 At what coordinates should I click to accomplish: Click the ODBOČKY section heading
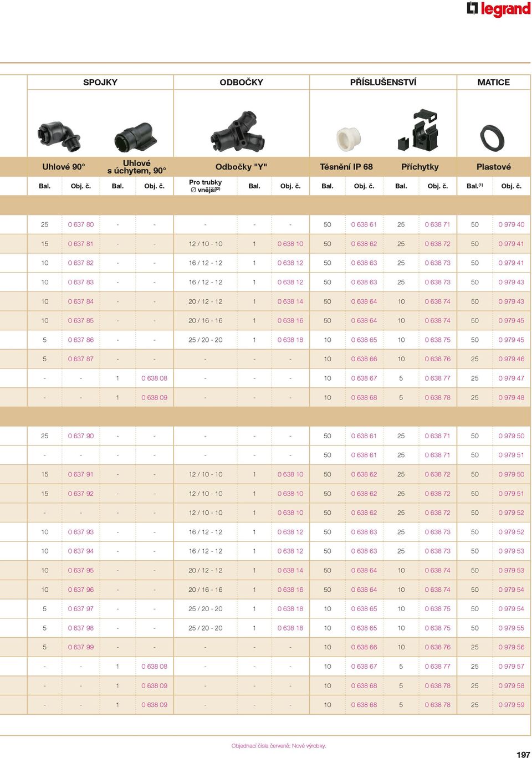(x=241, y=82)
